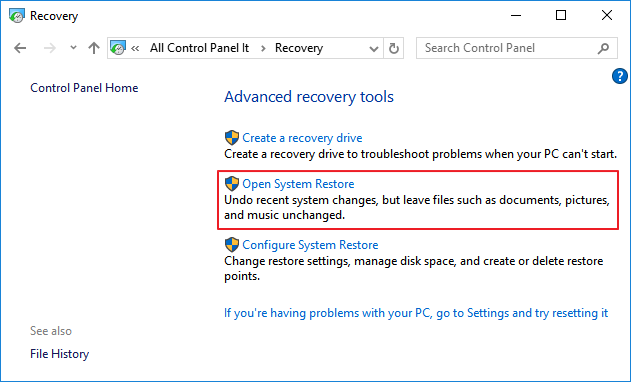The width and height of the screenshot is (631, 382).
Task: Click the search magnifier icon
Action: click(603, 48)
